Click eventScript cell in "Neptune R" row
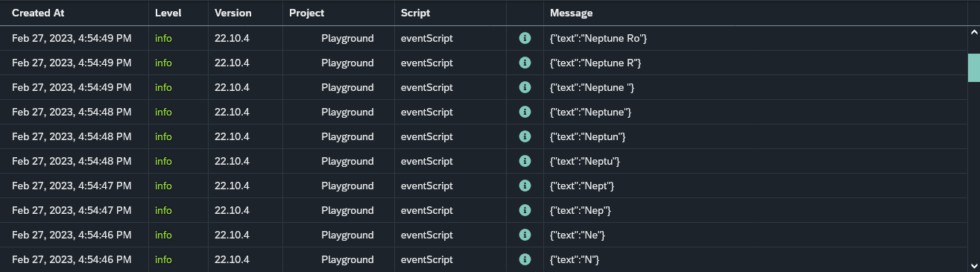Image resolution: width=980 pixels, height=272 pixels. pyautogui.click(x=426, y=63)
